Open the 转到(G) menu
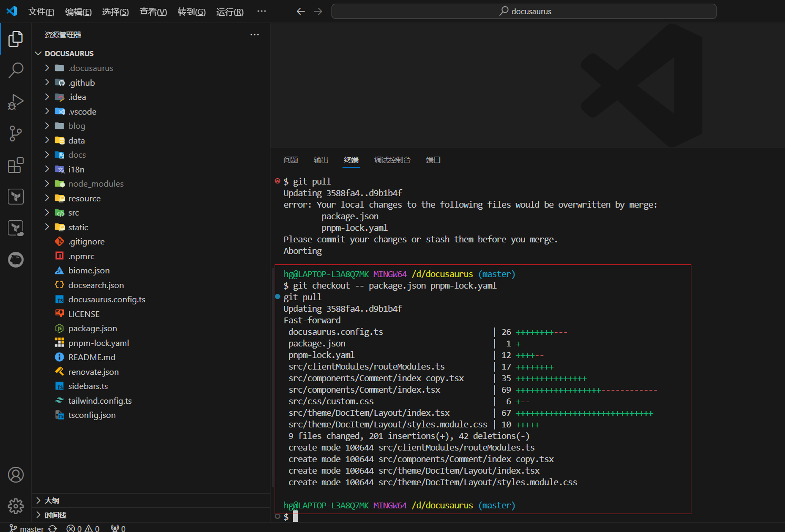 pos(192,12)
